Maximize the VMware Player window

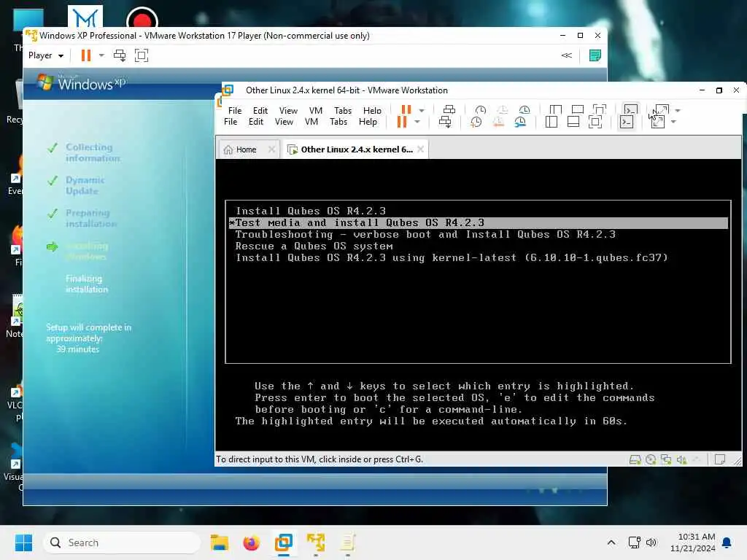coord(580,35)
